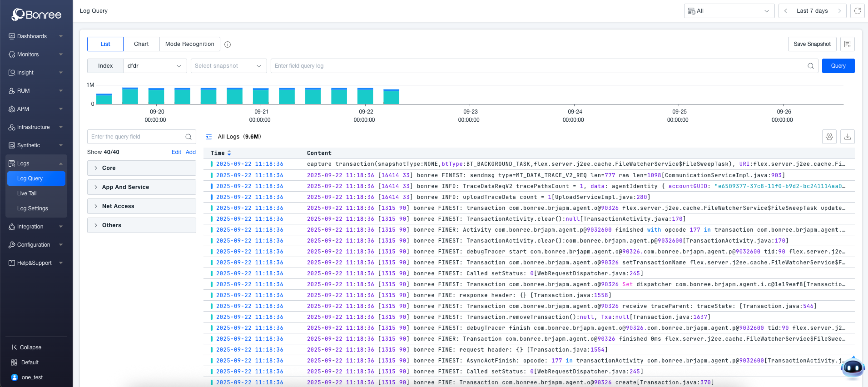Focus the Enter the query field input
This screenshot has height=387, width=868.
(x=136, y=137)
